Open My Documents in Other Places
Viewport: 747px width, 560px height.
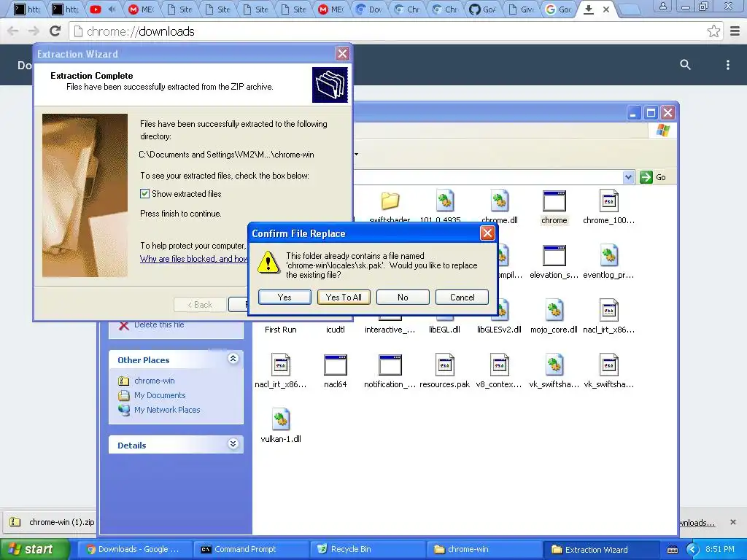pyautogui.click(x=160, y=395)
